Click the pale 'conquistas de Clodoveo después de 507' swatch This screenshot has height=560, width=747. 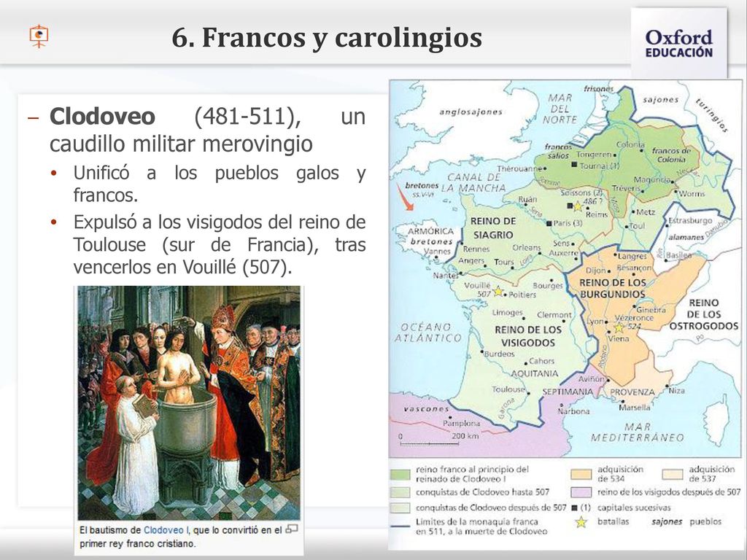pyautogui.click(x=400, y=507)
